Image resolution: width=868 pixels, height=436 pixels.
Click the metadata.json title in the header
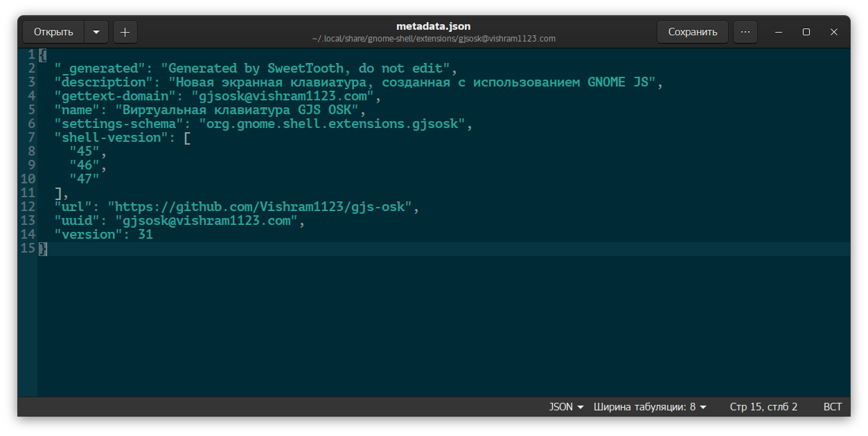[433, 26]
